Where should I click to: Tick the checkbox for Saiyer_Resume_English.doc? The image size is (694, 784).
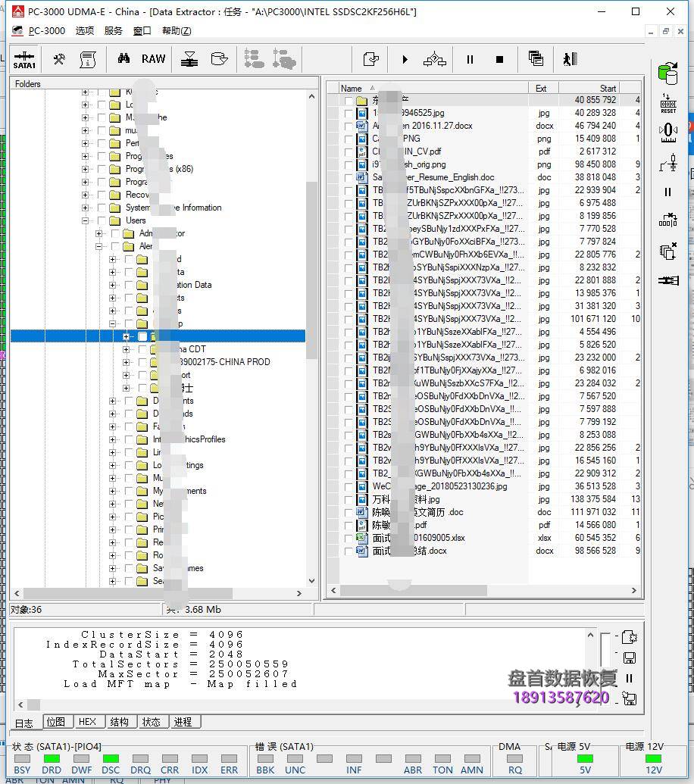349,177
